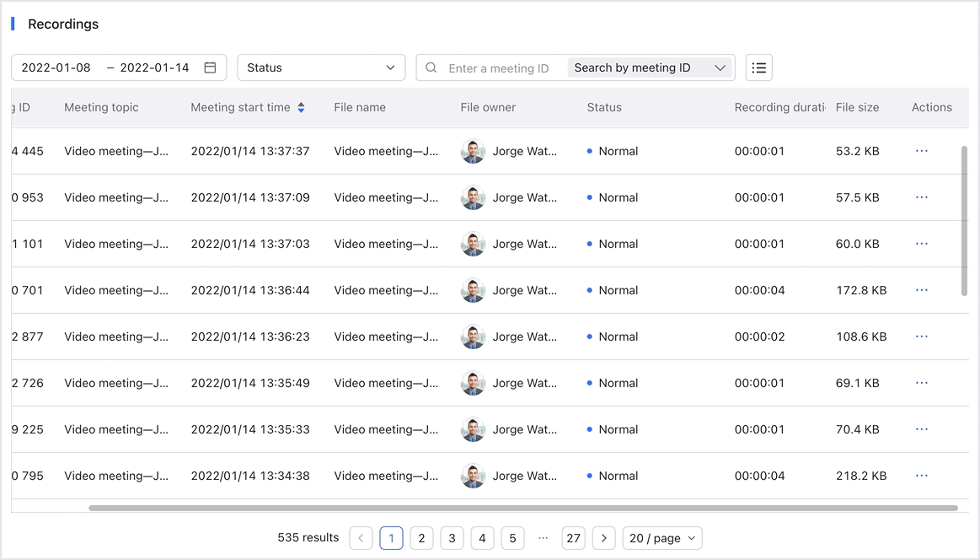Click meeting ID ending 9 225
The width and height of the screenshot is (980, 560).
point(28,428)
